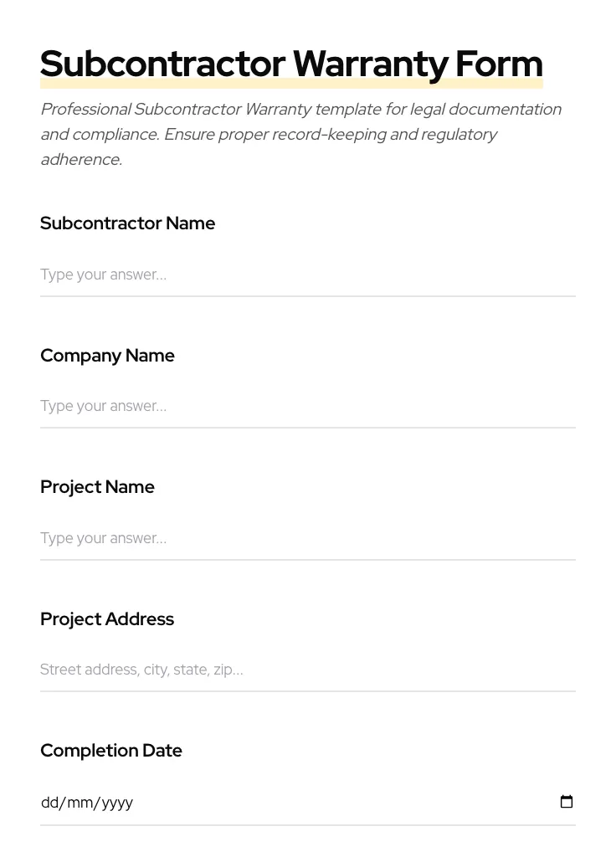616x857 pixels.
Task: Click the Street address placeholder text
Action: pyautogui.click(x=141, y=670)
